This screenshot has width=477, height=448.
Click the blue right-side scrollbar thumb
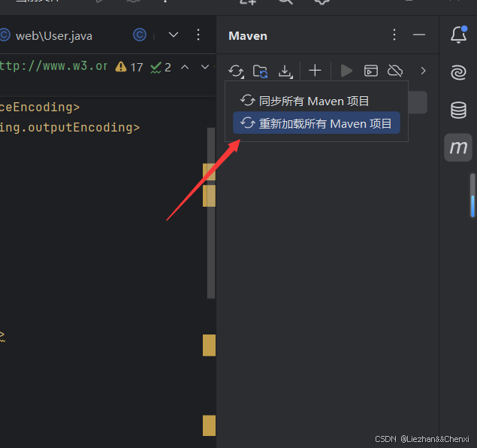(472, 206)
